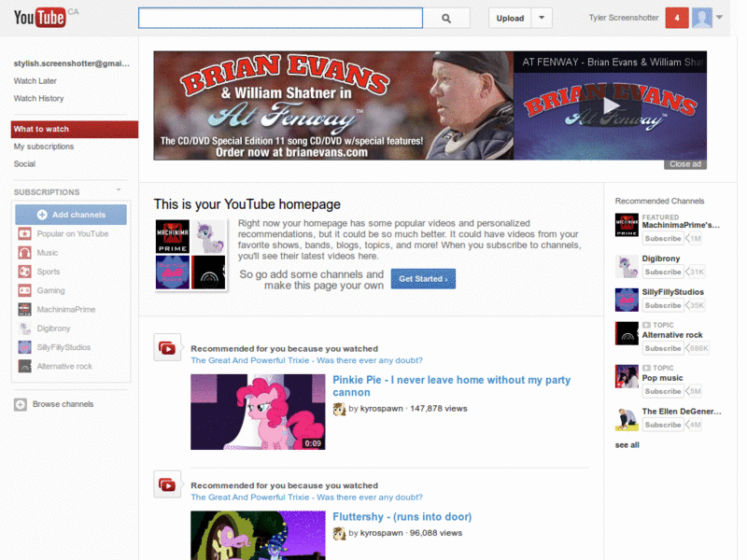The height and width of the screenshot is (560, 747).
Task: Expand the account menu arrow
Action: [719, 18]
